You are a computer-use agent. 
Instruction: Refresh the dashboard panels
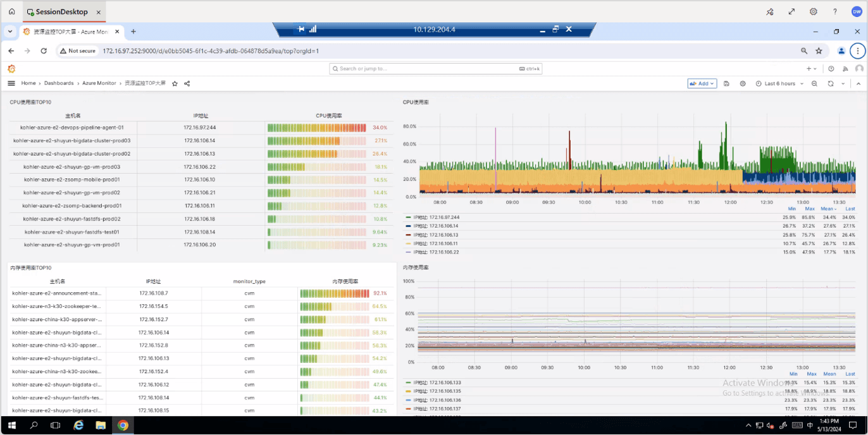click(831, 83)
